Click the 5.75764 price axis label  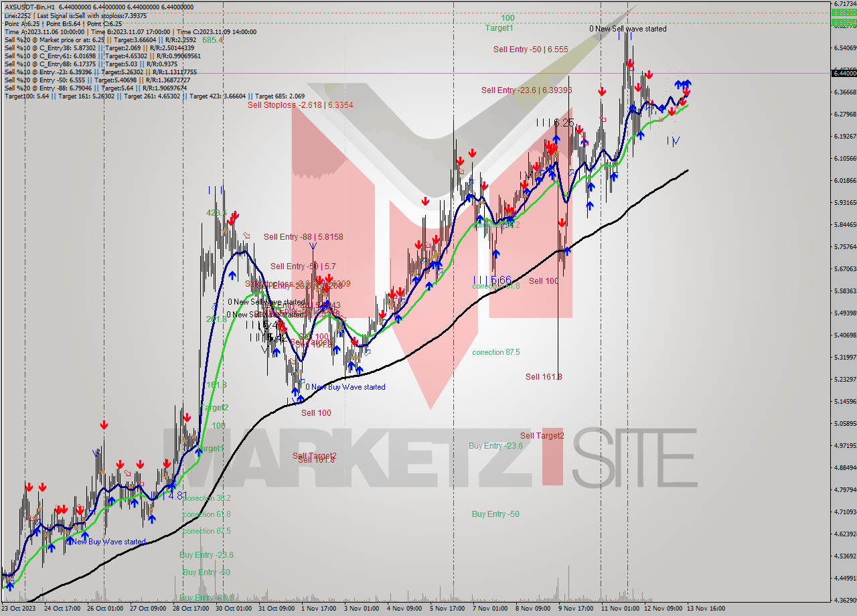[844, 246]
